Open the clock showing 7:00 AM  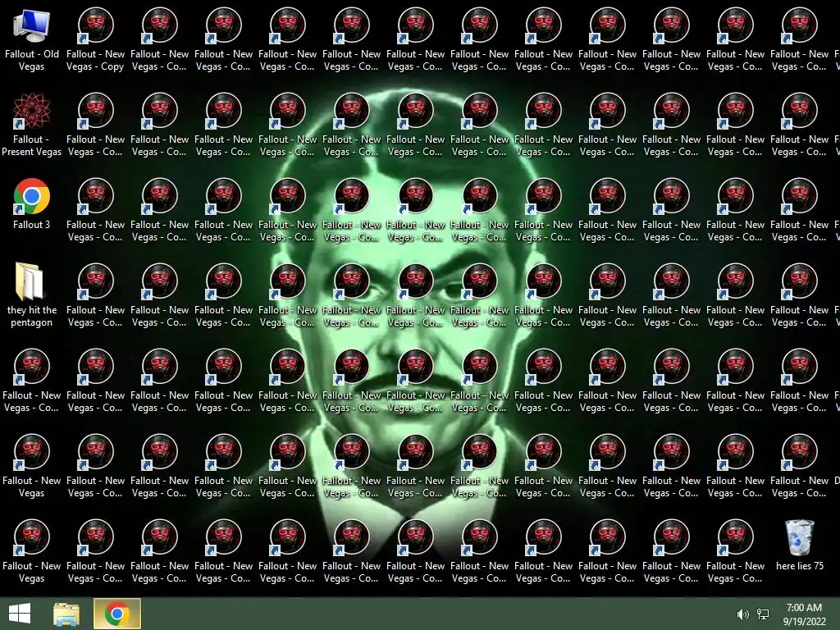804,614
